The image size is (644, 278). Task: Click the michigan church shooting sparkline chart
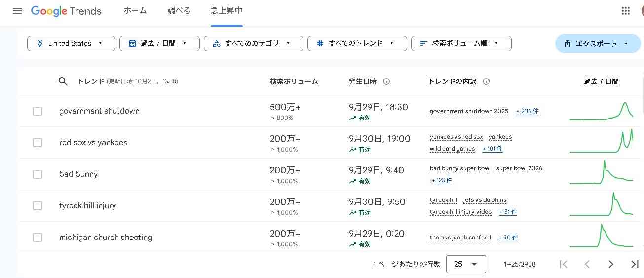[x=601, y=236]
